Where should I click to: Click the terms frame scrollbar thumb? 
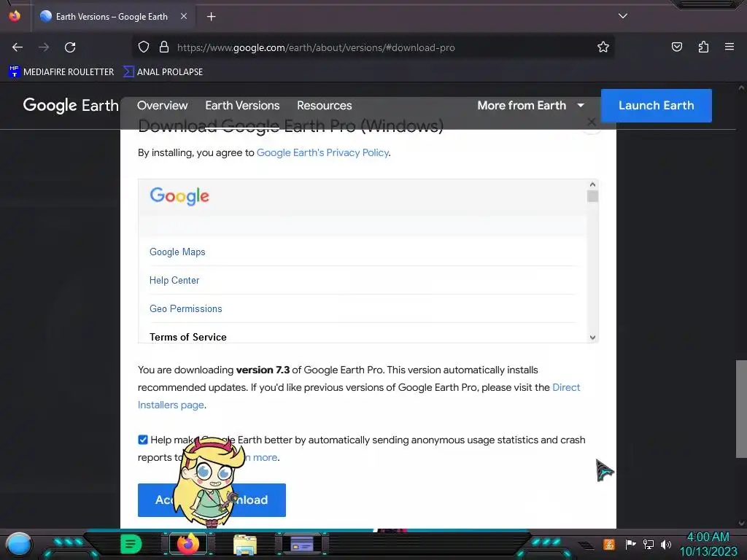(592, 196)
